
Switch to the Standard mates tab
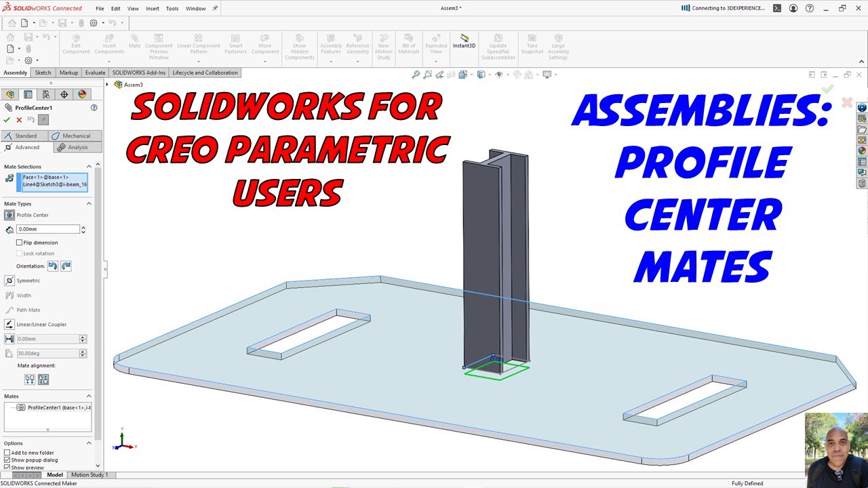(x=26, y=136)
